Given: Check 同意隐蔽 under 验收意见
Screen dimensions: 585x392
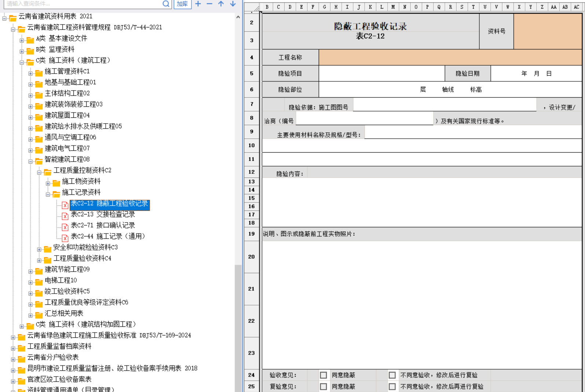Looking at the screenshot, I should pos(323,375).
